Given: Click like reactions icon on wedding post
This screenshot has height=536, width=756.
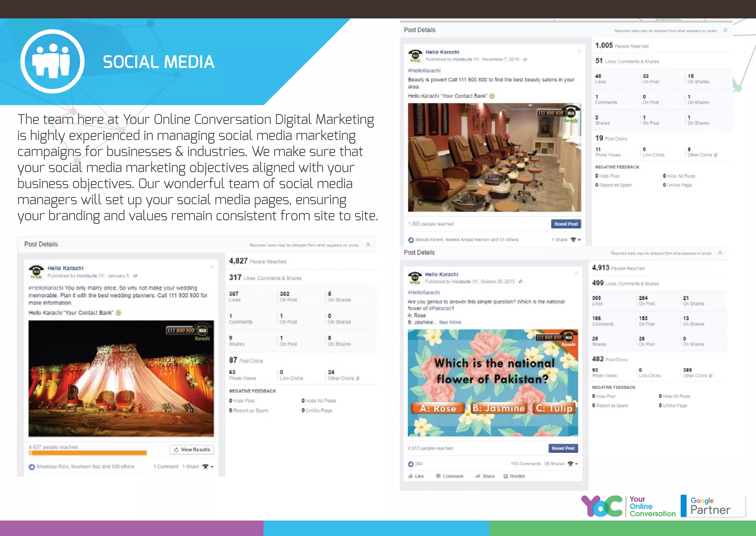Looking at the screenshot, I should [x=32, y=467].
